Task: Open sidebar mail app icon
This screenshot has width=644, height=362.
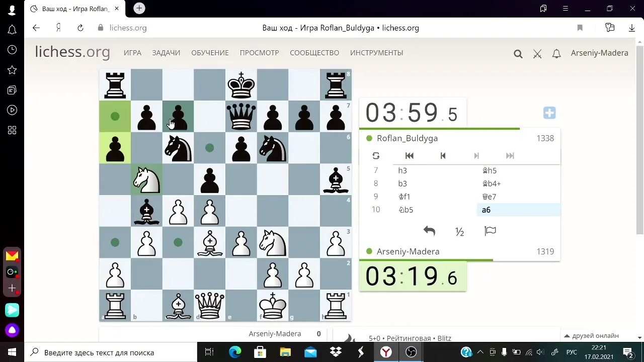Action: point(12,256)
